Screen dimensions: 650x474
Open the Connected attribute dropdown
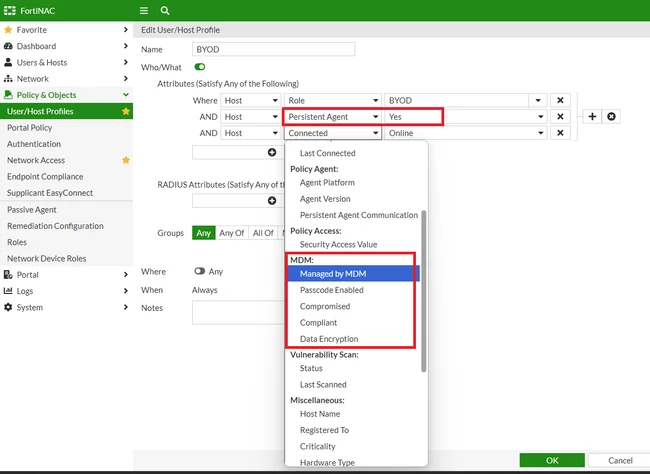click(332, 133)
